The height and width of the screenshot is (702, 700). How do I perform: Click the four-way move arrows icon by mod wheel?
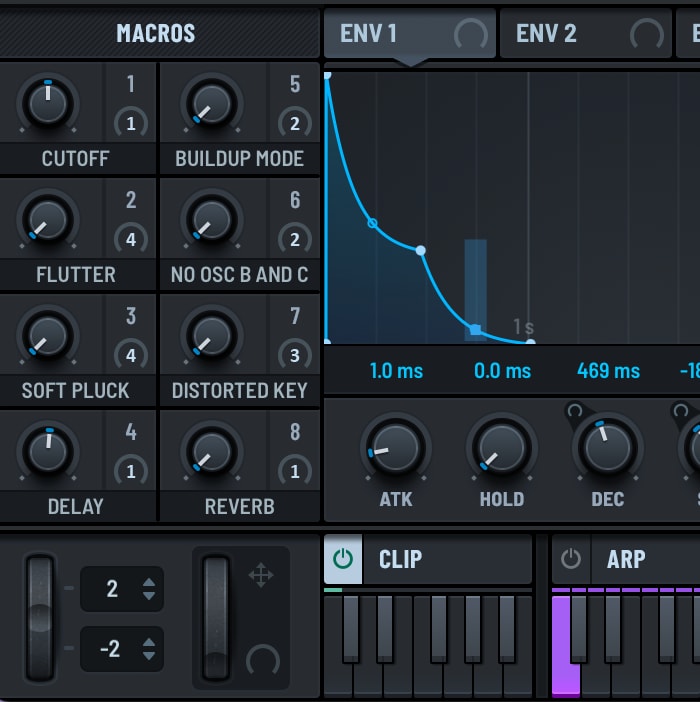coord(261,575)
